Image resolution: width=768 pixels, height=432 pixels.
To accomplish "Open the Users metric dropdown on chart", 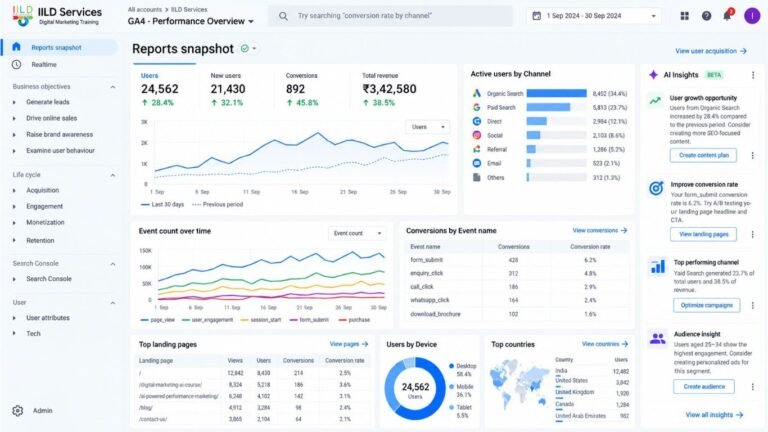I will point(428,127).
